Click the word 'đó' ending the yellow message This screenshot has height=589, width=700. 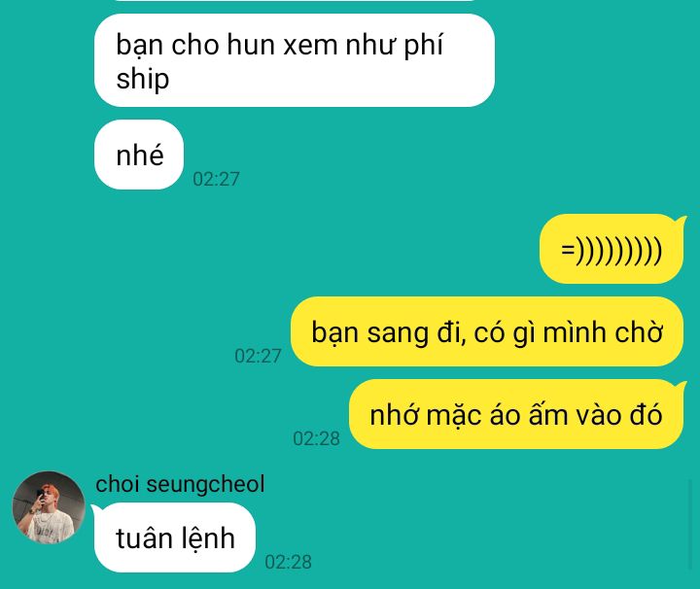tap(646, 414)
